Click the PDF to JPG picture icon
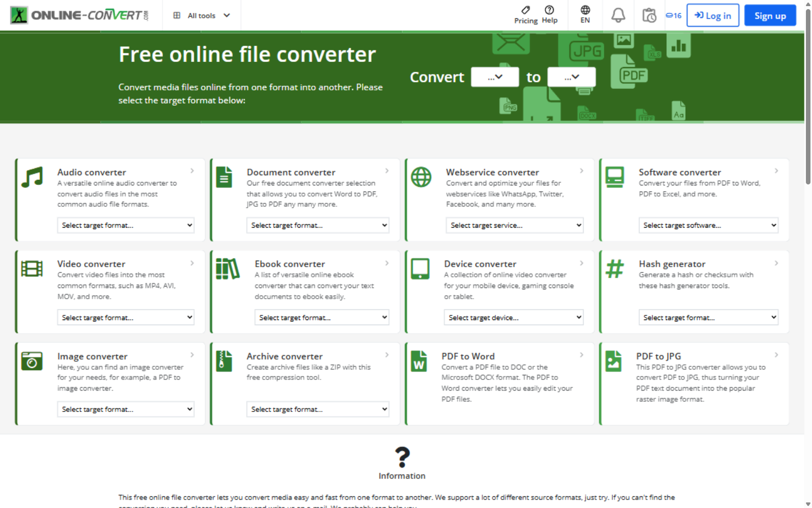The image size is (812, 508). tap(614, 361)
